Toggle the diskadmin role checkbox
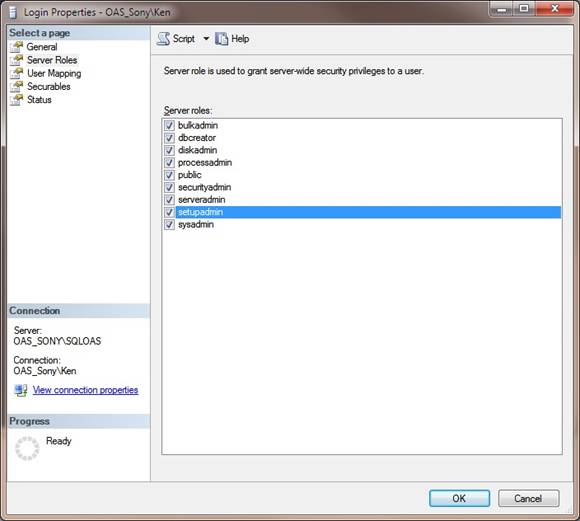Image resolution: width=580 pixels, height=521 pixels. point(169,150)
